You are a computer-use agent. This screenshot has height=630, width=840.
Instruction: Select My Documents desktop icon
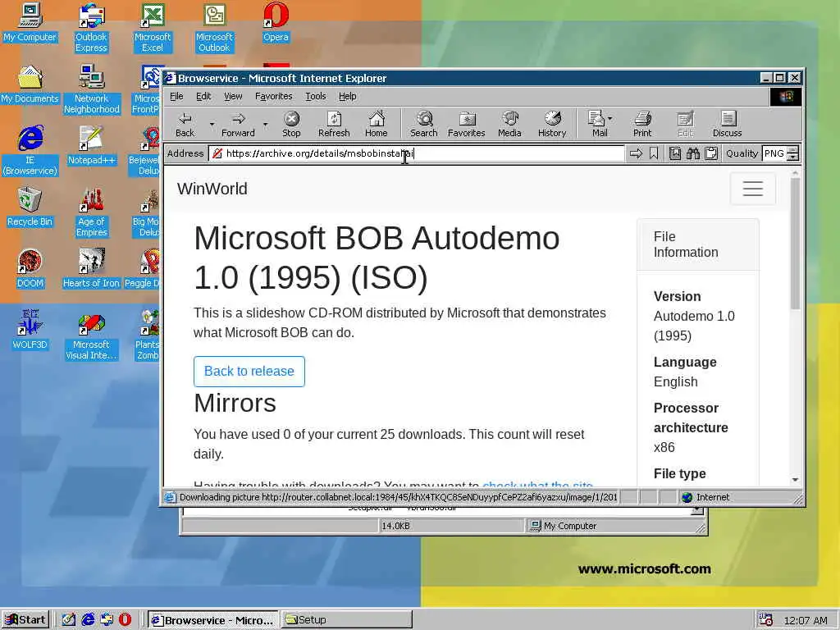tap(30, 84)
